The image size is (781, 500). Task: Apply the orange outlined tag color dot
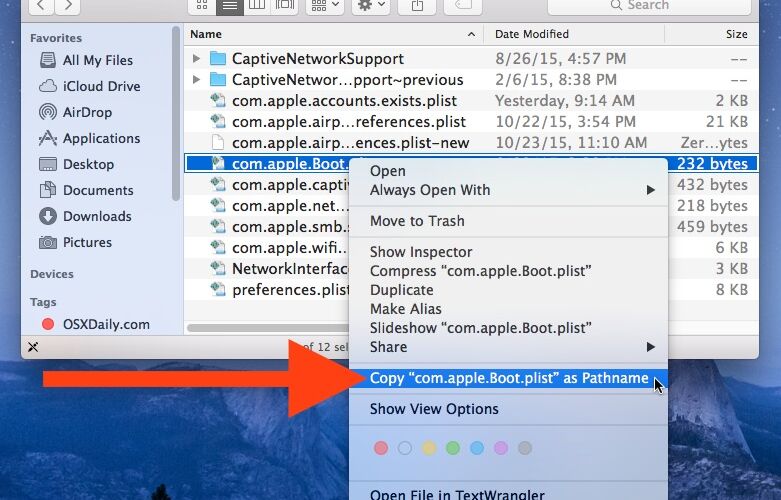coord(405,448)
